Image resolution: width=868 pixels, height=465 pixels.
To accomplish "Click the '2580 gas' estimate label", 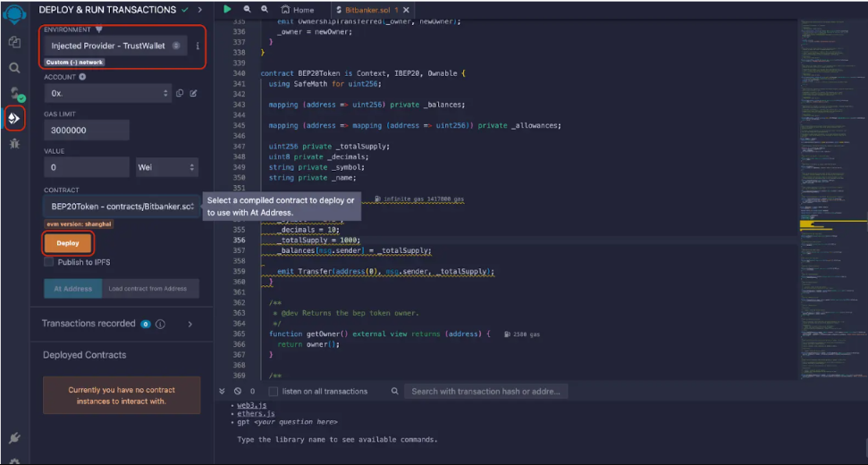I will click(x=523, y=334).
